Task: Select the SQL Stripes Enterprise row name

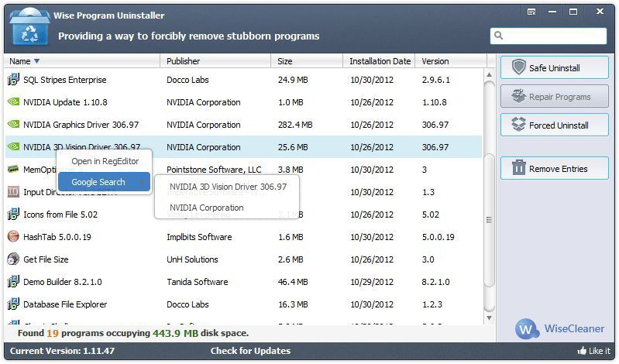Action: point(65,80)
